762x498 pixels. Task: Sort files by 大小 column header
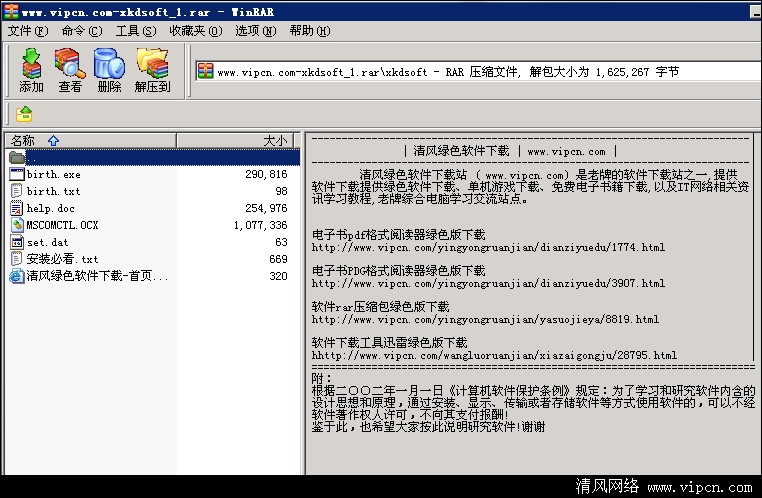point(235,140)
